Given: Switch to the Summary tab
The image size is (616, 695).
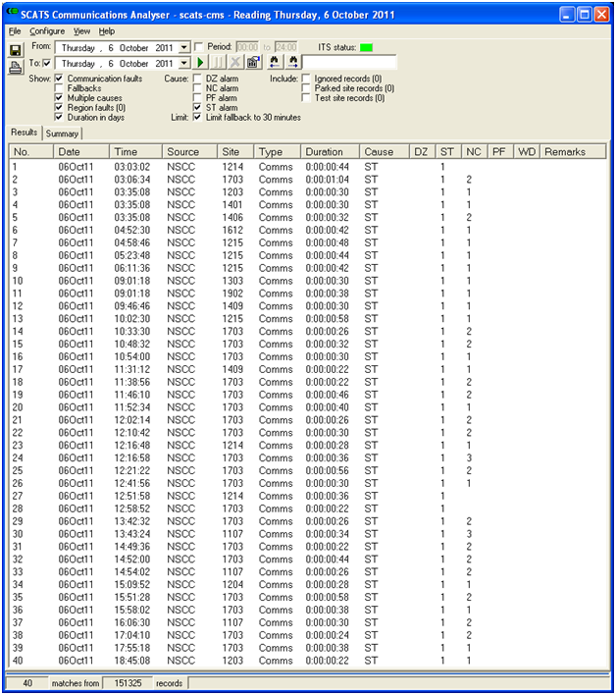Looking at the screenshot, I should [x=62, y=134].
